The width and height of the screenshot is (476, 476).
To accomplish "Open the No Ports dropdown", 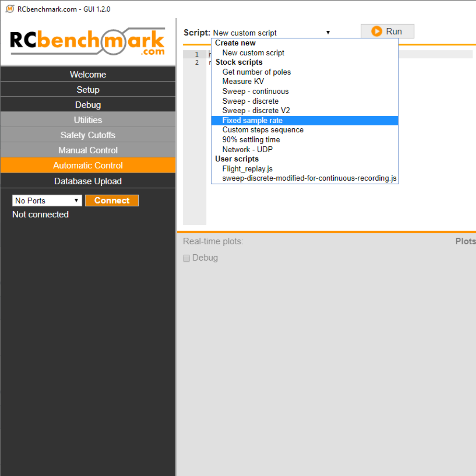I will 47,200.
